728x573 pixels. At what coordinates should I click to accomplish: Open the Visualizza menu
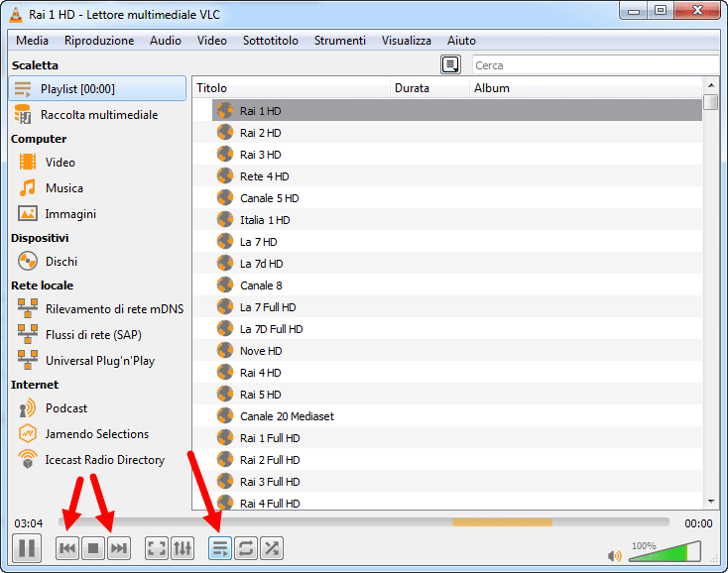pos(407,41)
